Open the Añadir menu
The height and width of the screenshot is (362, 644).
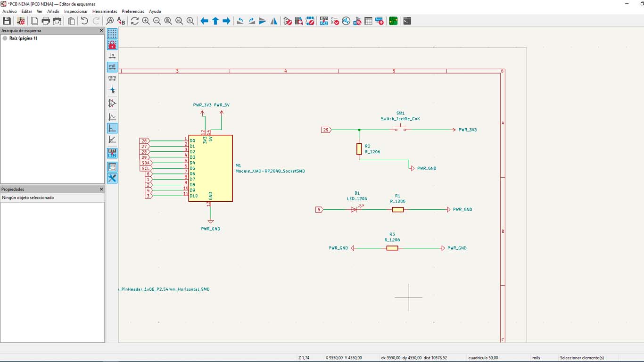coord(53,11)
